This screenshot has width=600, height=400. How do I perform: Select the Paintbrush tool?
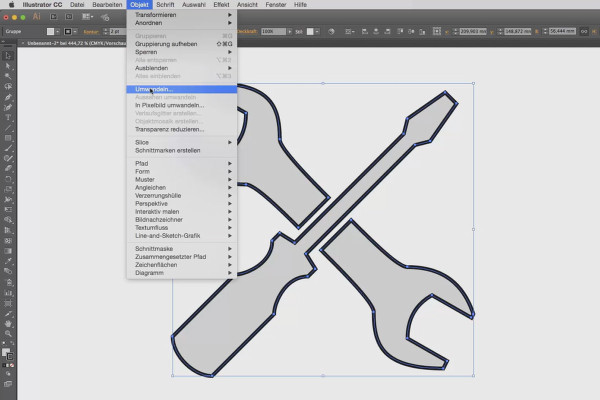pos(8,148)
